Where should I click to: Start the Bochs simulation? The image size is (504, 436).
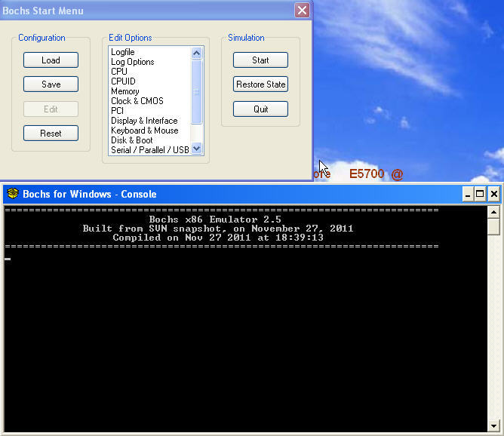coord(260,60)
